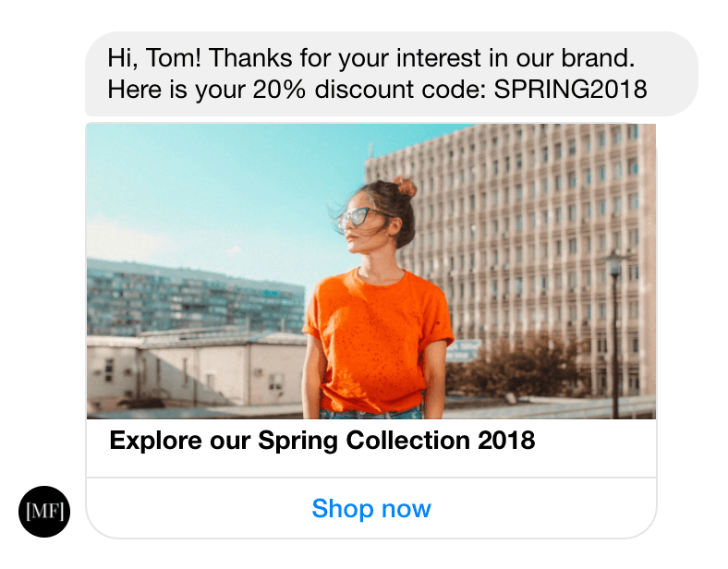
Task: Click "2018" in the card title
Action: 506,440
